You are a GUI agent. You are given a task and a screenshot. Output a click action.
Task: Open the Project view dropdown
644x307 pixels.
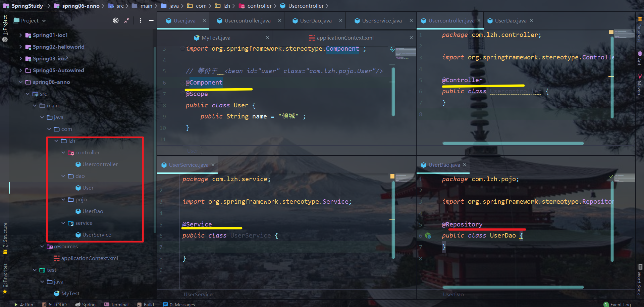[29, 20]
